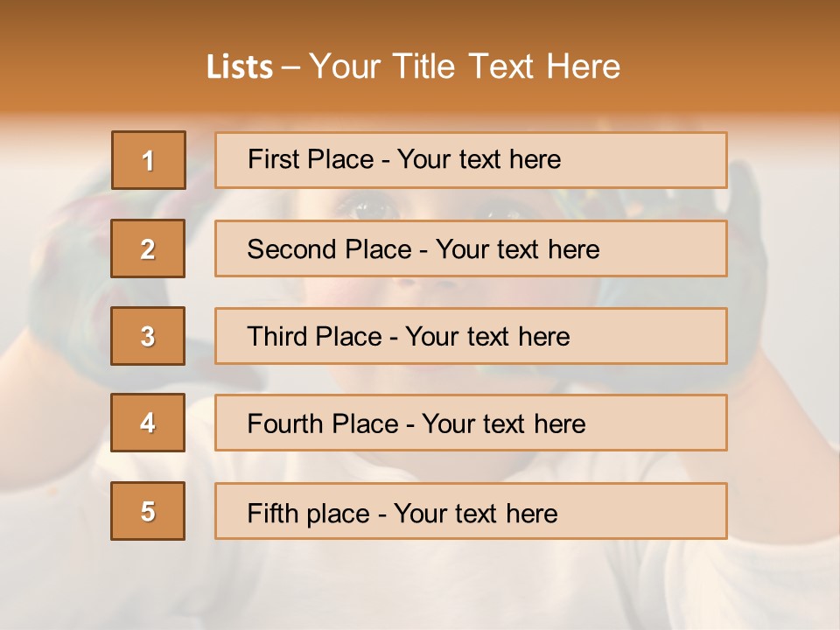Select the First Place text bar

coord(471,160)
